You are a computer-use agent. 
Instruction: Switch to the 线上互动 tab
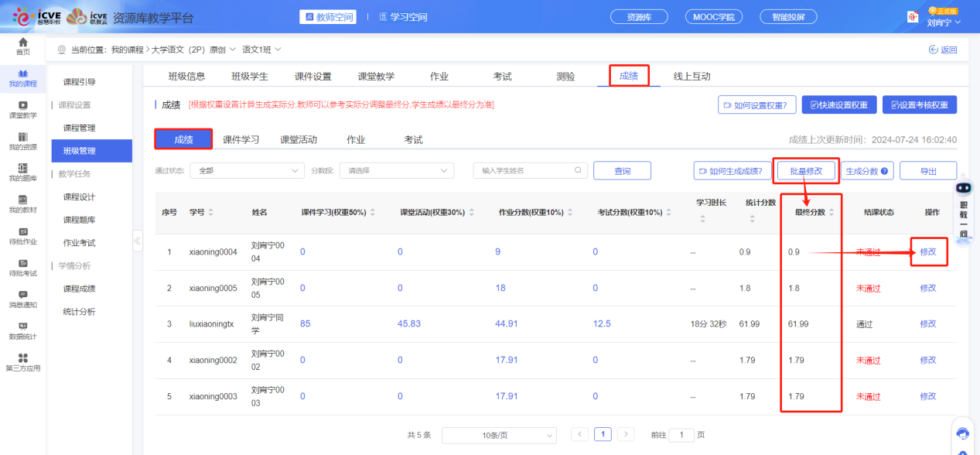click(x=691, y=76)
